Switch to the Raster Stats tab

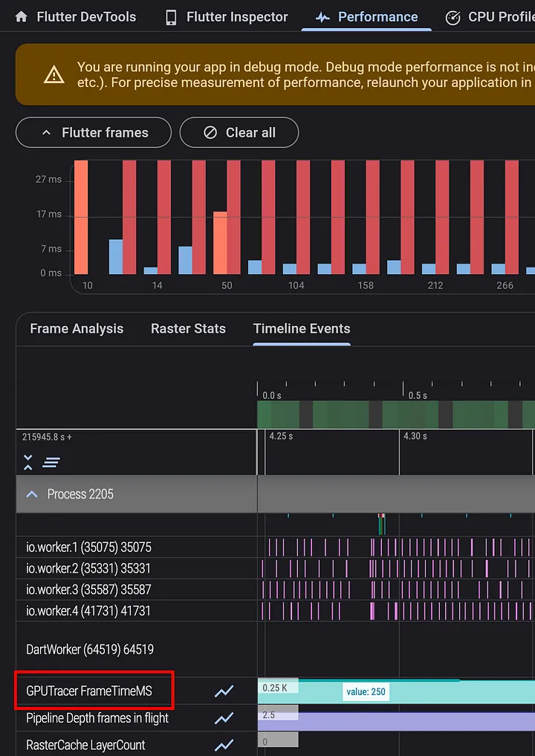point(188,328)
